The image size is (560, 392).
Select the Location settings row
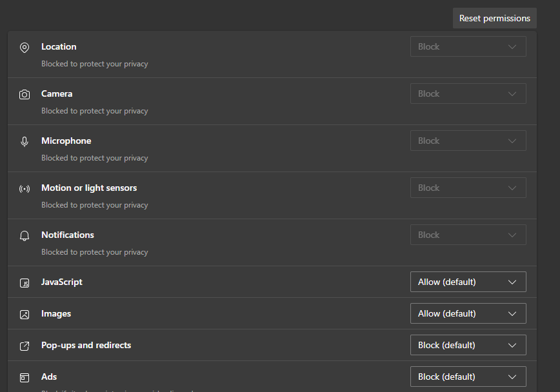194,54
